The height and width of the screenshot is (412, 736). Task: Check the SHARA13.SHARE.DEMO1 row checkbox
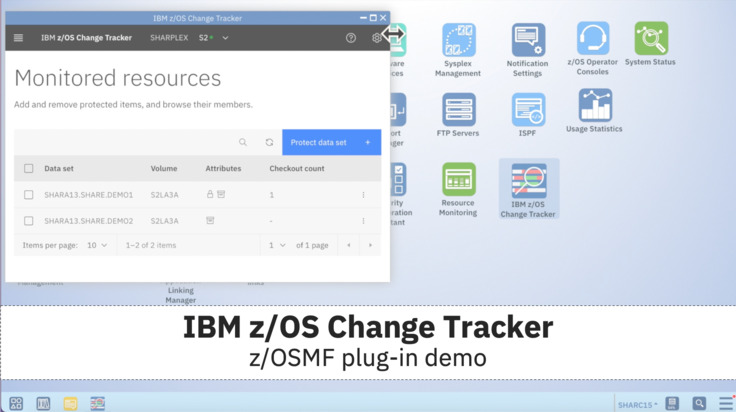click(x=29, y=195)
